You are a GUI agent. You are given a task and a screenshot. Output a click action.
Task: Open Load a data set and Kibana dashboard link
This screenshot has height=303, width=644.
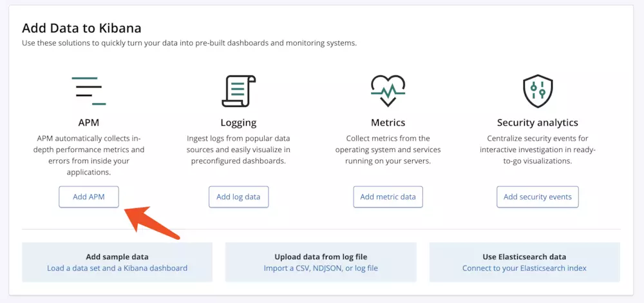point(117,268)
